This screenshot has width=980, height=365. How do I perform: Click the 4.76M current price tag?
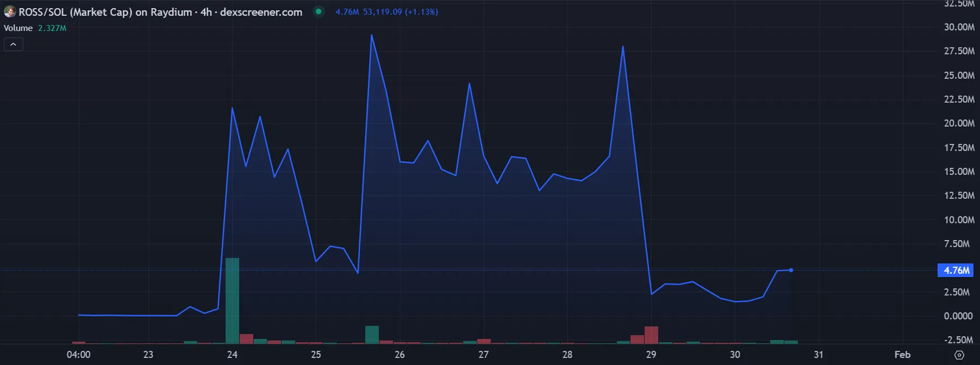click(x=956, y=270)
